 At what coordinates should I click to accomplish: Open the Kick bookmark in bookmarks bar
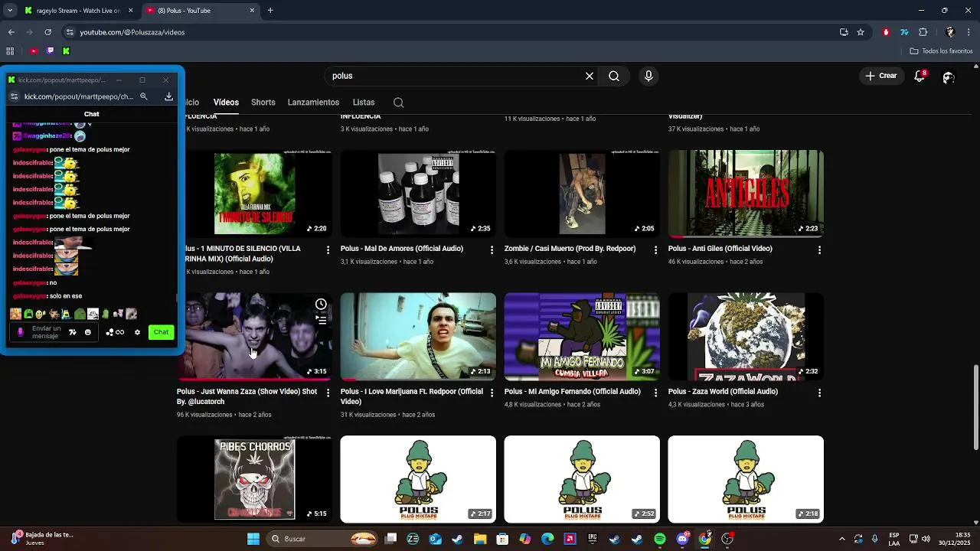(66, 51)
